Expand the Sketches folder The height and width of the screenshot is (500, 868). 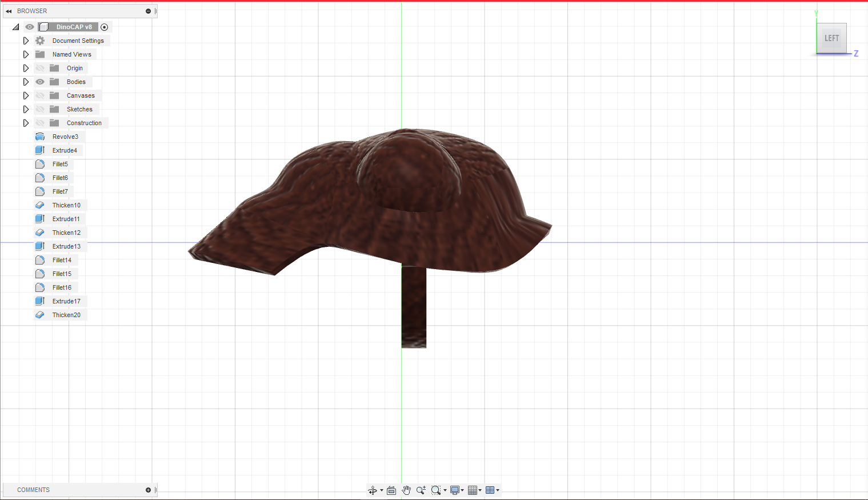pyautogui.click(x=26, y=109)
